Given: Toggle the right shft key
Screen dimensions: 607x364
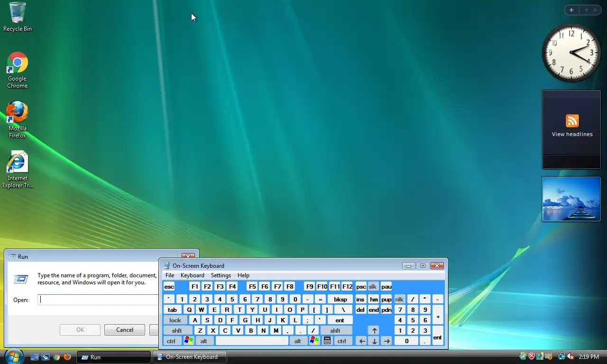Looking at the screenshot, I should pos(335,330).
